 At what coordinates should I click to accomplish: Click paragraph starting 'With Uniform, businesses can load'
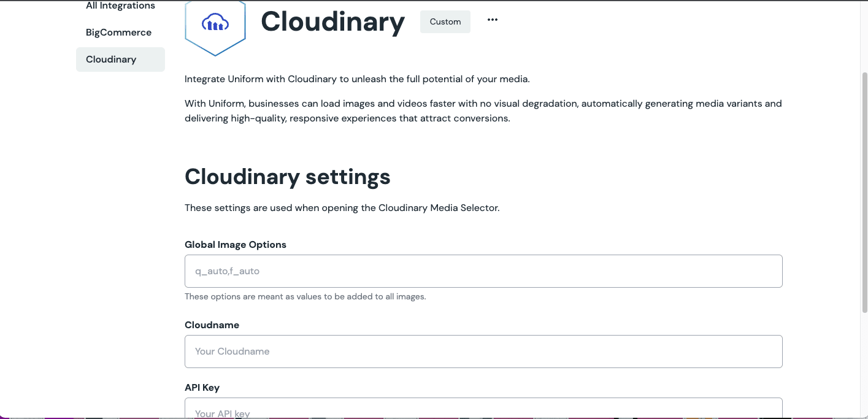pos(483,111)
